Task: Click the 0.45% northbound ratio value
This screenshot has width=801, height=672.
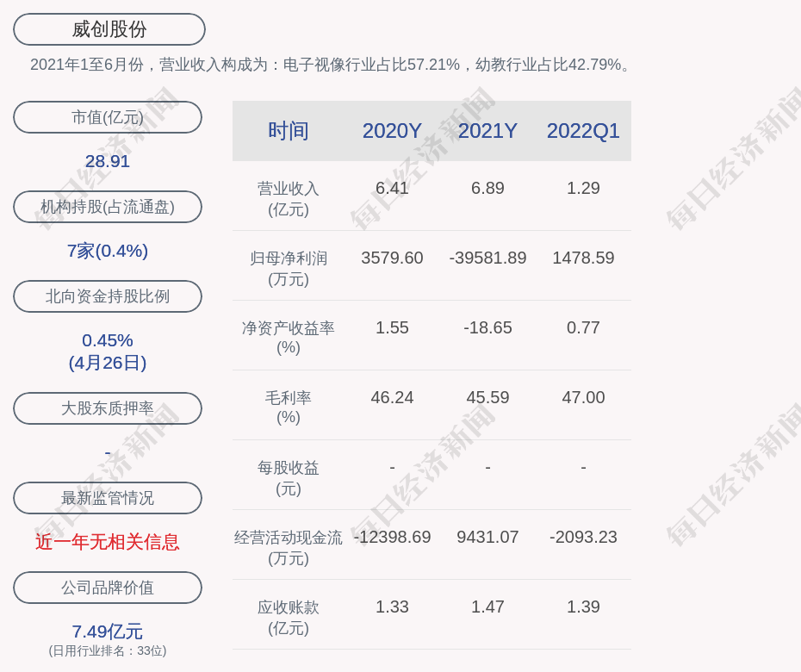Action: click(108, 340)
